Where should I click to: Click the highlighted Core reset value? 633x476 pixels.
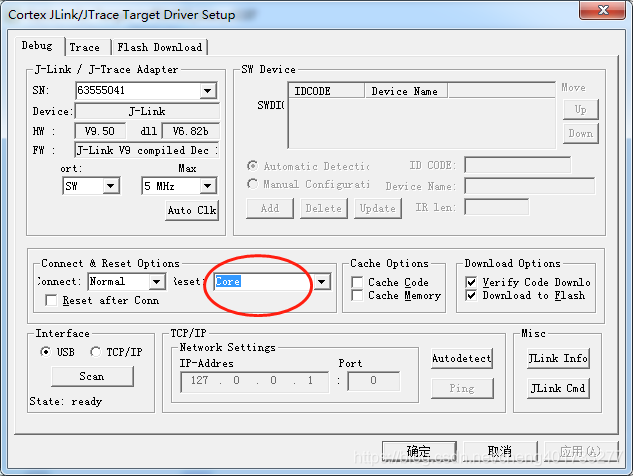(x=228, y=281)
